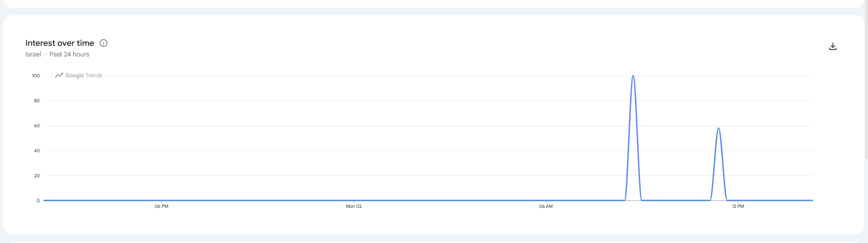Image resolution: width=868 pixels, height=243 pixels.
Task: Click the 100 y-axis value
Action: [36, 76]
